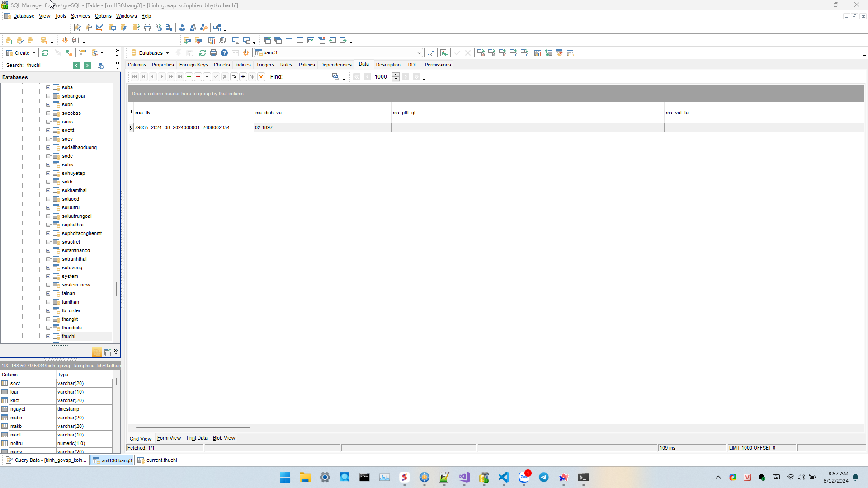
Task: Click the refresh data arrow in navigator
Action: point(234,77)
